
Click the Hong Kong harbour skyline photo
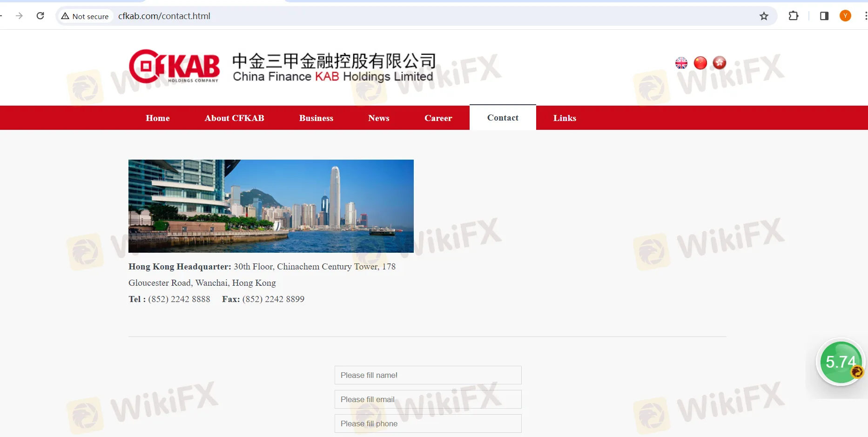tap(271, 206)
